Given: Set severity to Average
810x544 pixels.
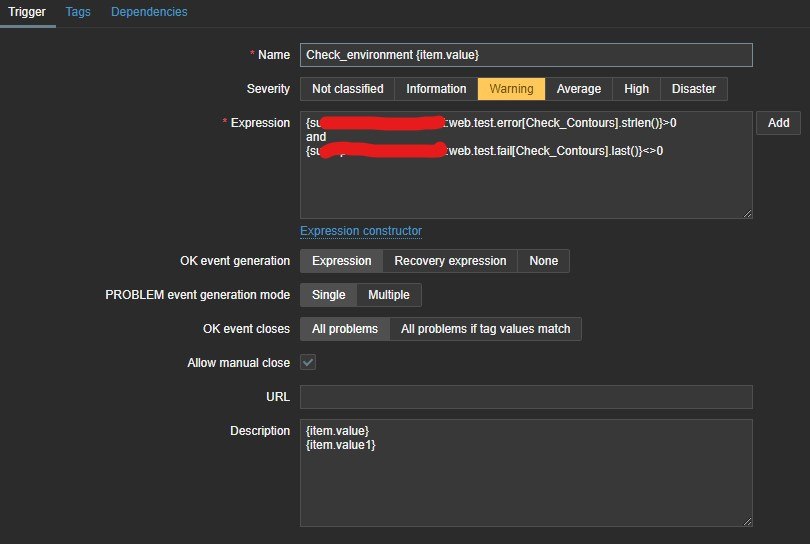Looking at the screenshot, I should 578,89.
